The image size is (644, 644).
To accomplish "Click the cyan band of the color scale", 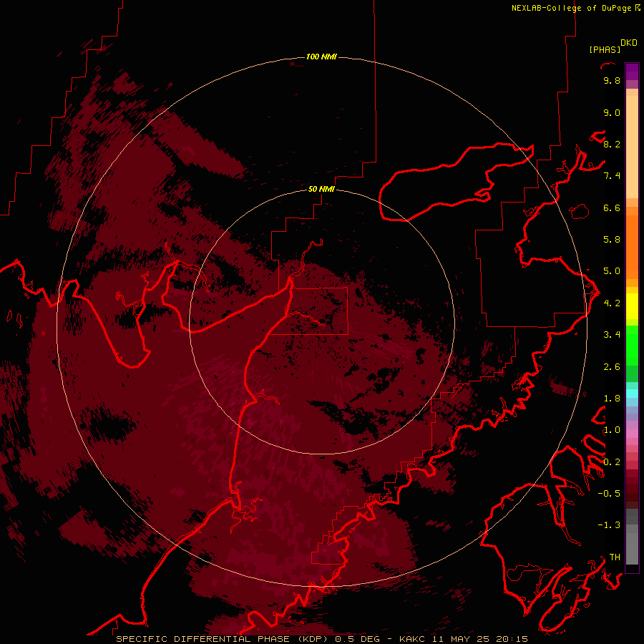I will pyautogui.click(x=632, y=394).
